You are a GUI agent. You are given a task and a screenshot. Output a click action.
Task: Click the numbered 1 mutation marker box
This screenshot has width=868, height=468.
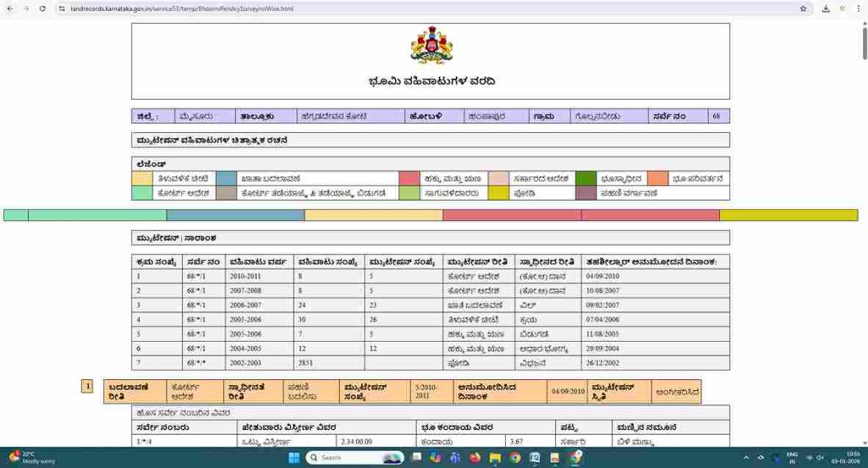coord(86,387)
